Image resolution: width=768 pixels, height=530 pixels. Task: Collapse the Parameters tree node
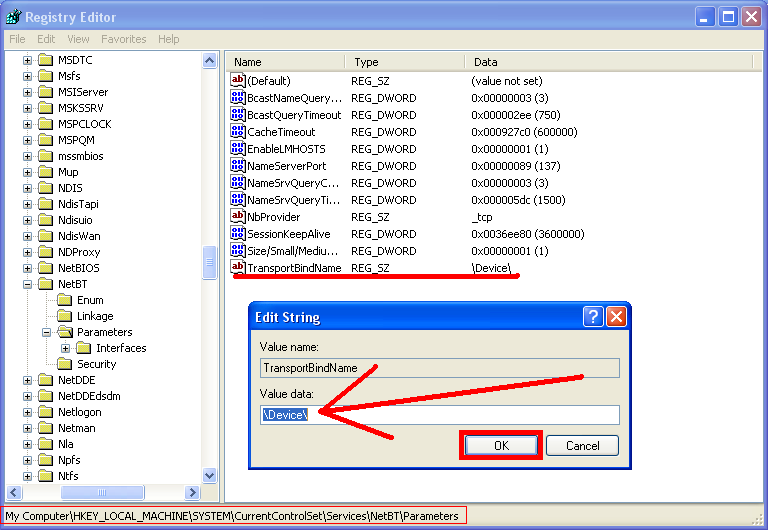click(x=47, y=332)
